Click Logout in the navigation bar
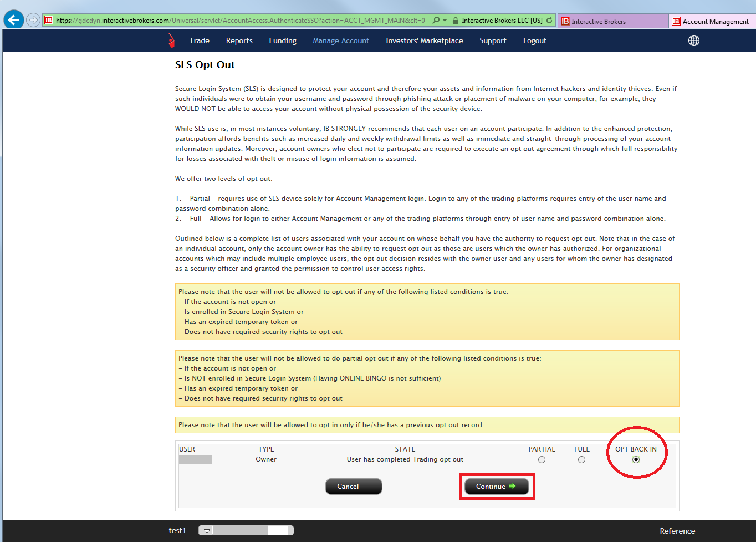 (535, 40)
